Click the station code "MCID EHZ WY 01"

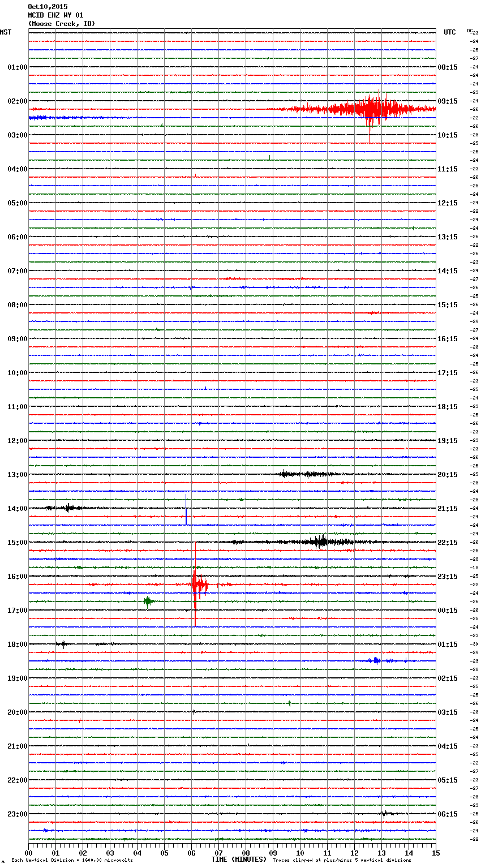pos(55,15)
